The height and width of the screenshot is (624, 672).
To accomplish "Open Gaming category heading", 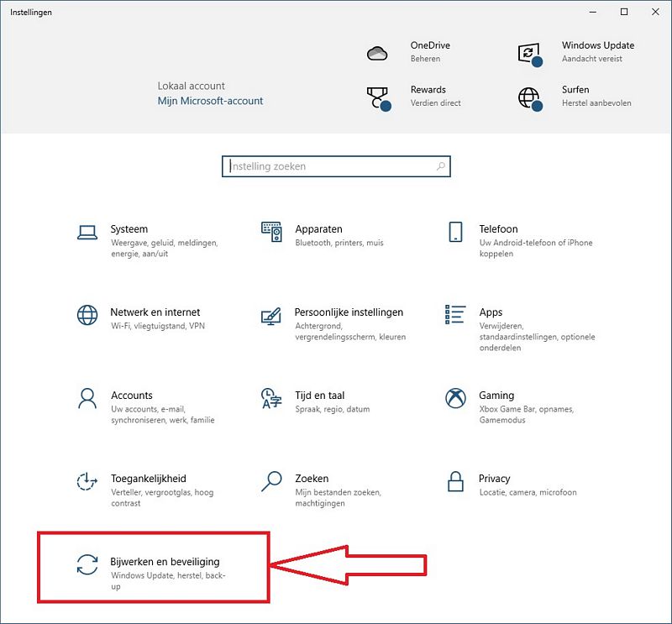I will 496,395.
